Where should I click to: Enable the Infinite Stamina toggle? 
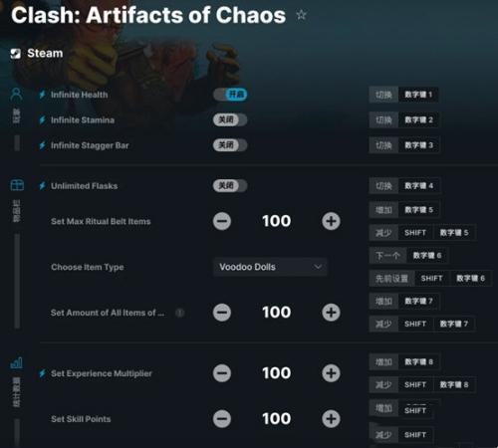coord(230,119)
